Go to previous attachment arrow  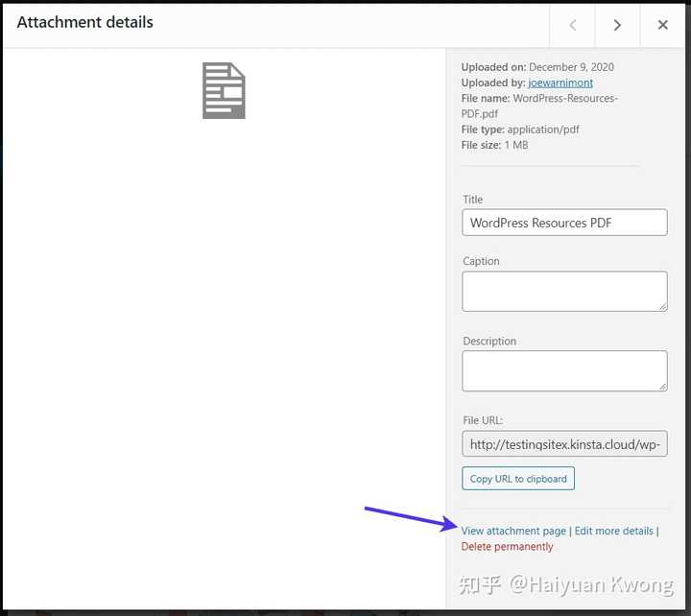[x=572, y=25]
